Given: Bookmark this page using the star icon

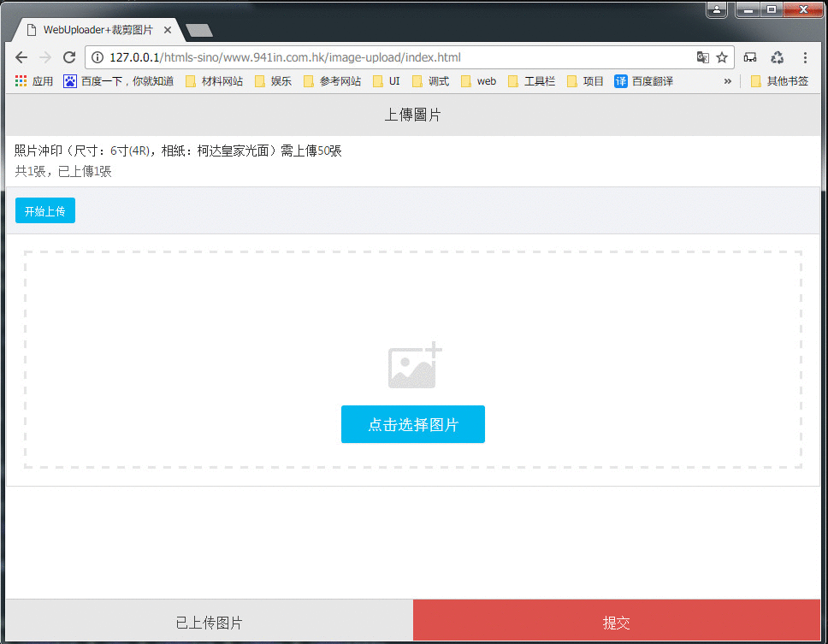Looking at the screenshot, I should pyautogui.click(x=722, y=57).
